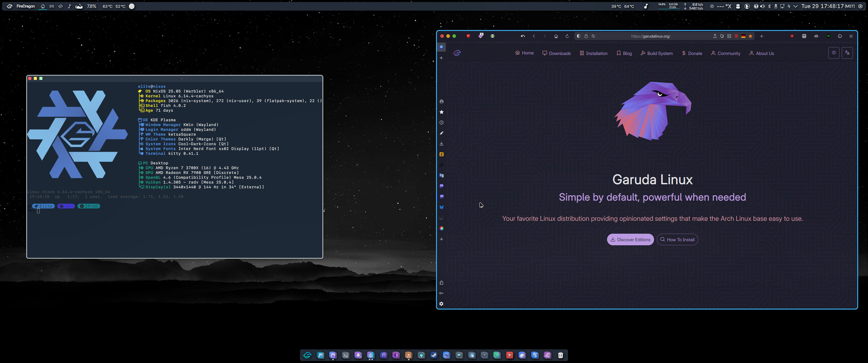Open Dolphin file manager in the dock
This screenshot has height=363, width=868.
320,355
